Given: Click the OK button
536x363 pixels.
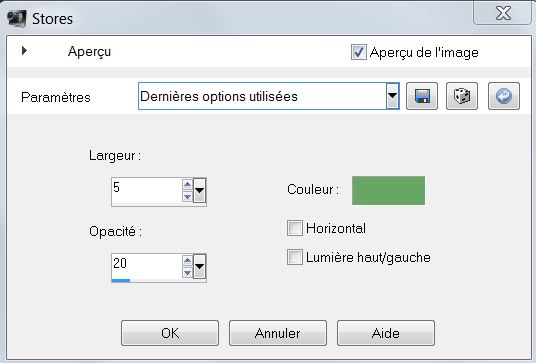Looking at the screenshot, I should point(170,333).
